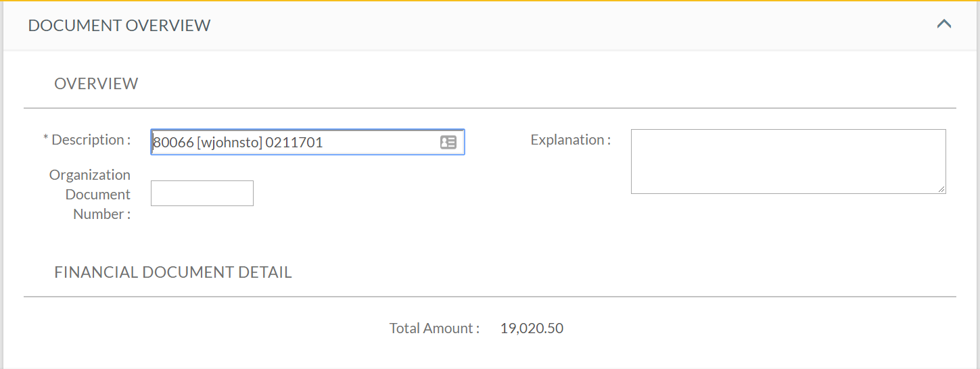Click the divider under FINANCIAL DOCUMENT DETAIL

click(x=490, y=297)
